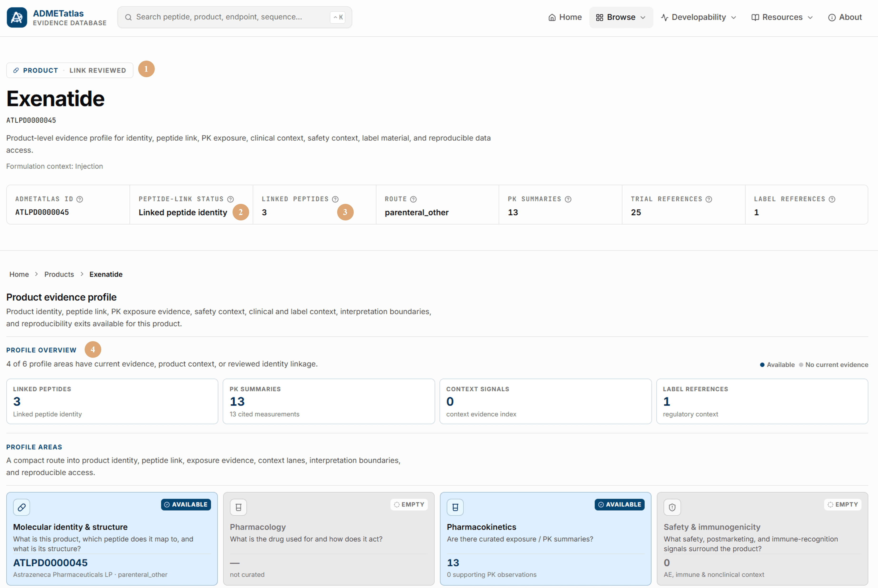Click the Home house icon
The width and height of the screenshot is (878, 588).
[x=552, y=17]
